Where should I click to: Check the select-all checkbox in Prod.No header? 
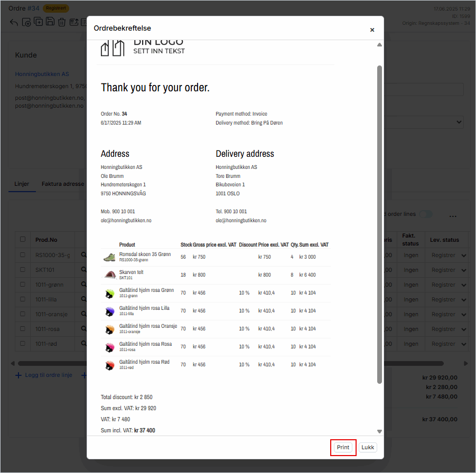(23, 240)
